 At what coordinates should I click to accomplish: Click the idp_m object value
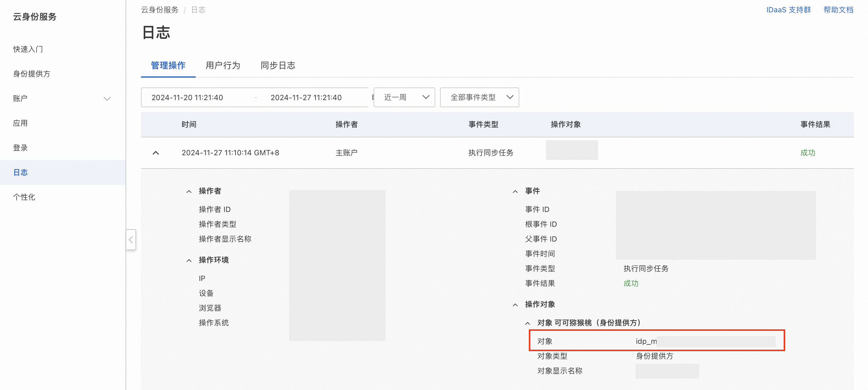pyautogui.click(x=646, y=341)
